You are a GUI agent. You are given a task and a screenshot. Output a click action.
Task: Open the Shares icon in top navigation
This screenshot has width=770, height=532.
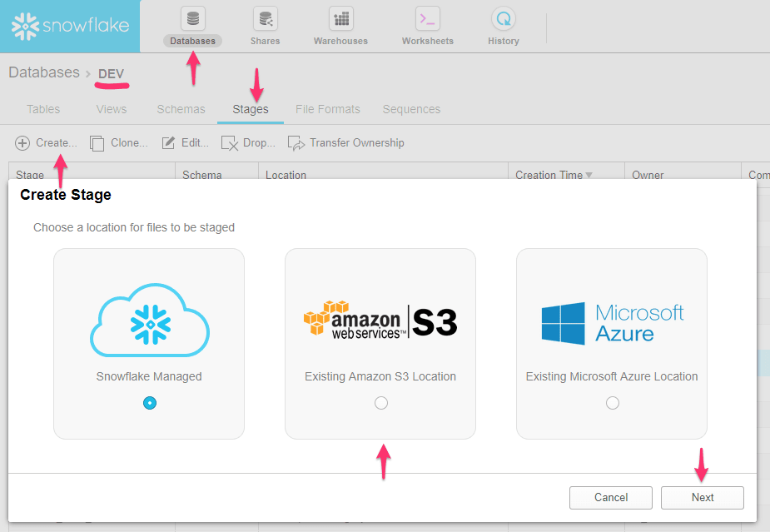click(266, 18)
